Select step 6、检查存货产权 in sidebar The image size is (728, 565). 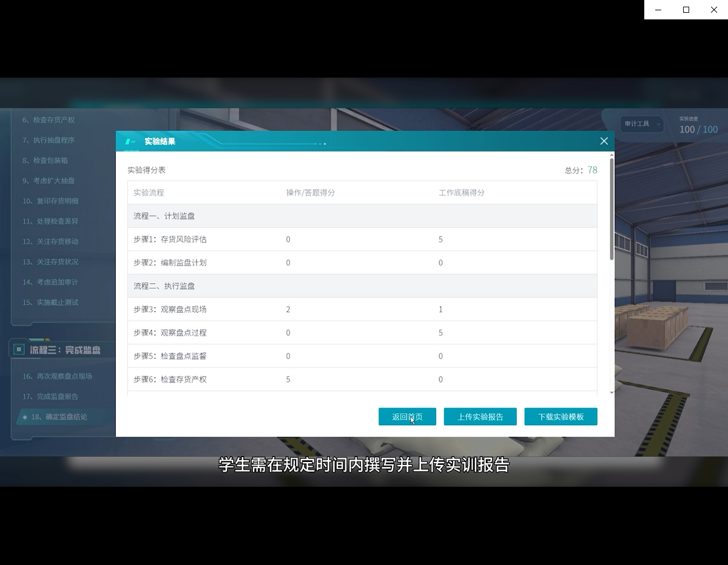49,120
